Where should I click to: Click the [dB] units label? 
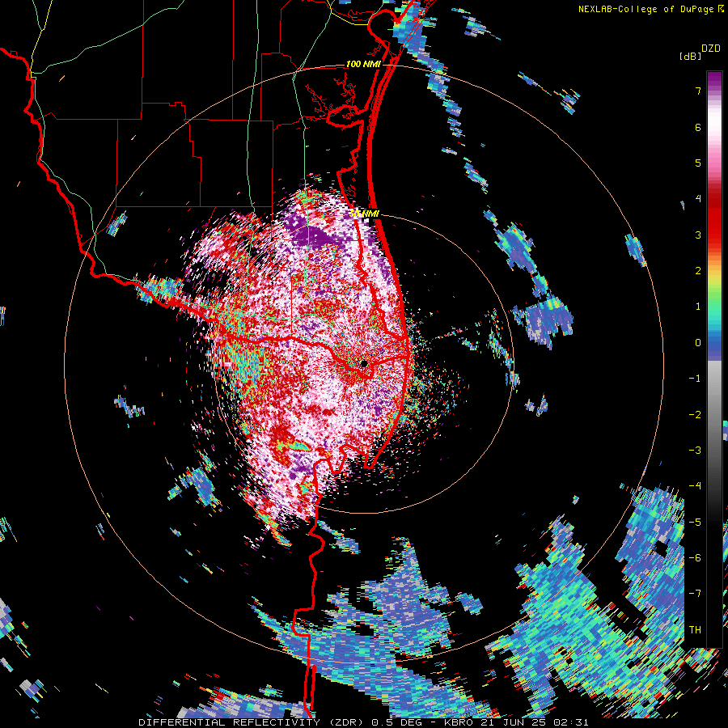690,56
